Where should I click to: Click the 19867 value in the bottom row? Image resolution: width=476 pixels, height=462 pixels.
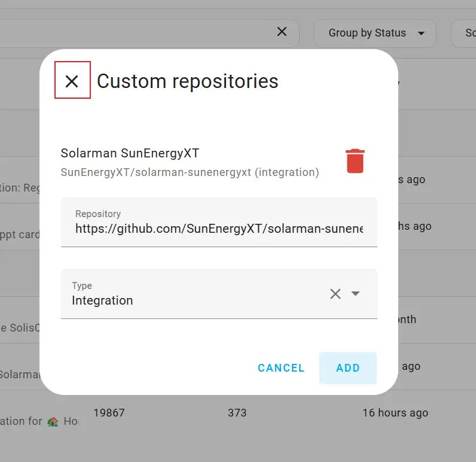coord(109,413)
